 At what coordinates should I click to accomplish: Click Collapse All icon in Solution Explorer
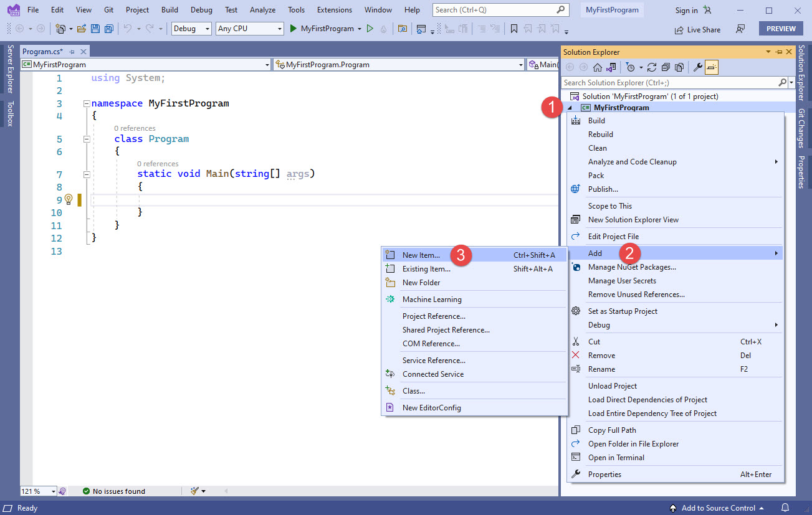pyautogui.click(x=666, y=67)
